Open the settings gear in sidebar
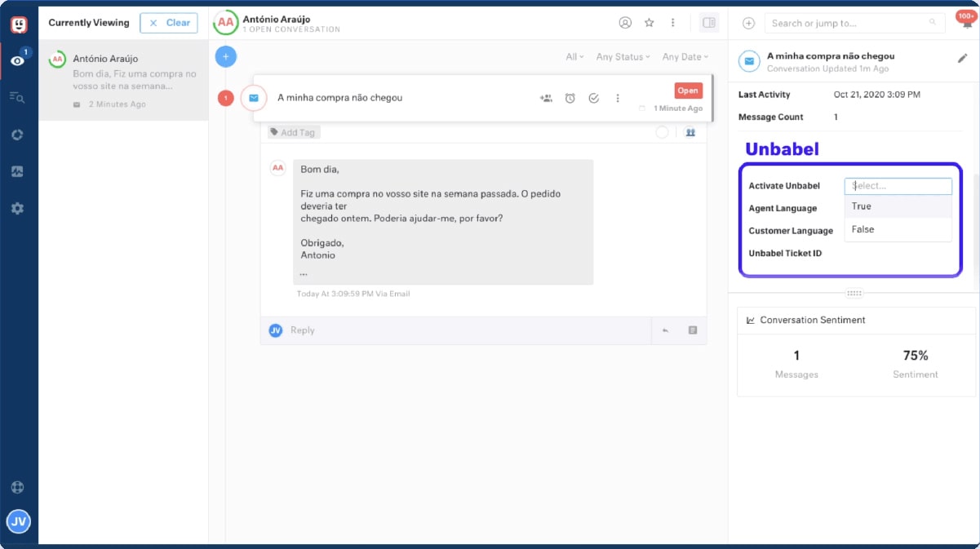Screen dimensions: 980x549 pos(17,208)
